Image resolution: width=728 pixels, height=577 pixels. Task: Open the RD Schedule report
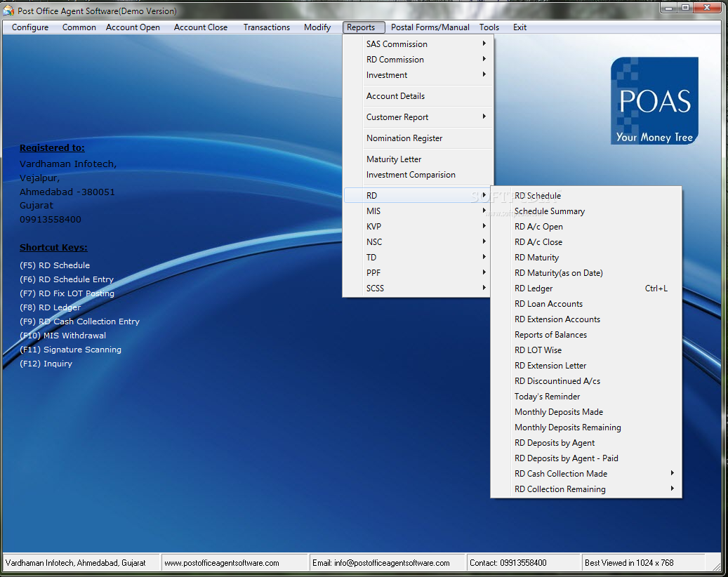point(586,195)
